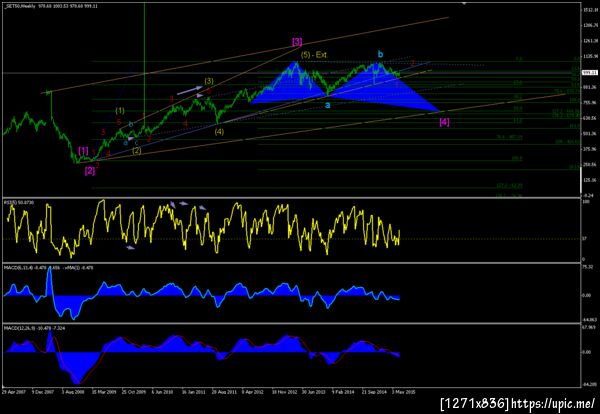Click the yellow (3) wave label
600x414 pixels.
pos(209,81)
